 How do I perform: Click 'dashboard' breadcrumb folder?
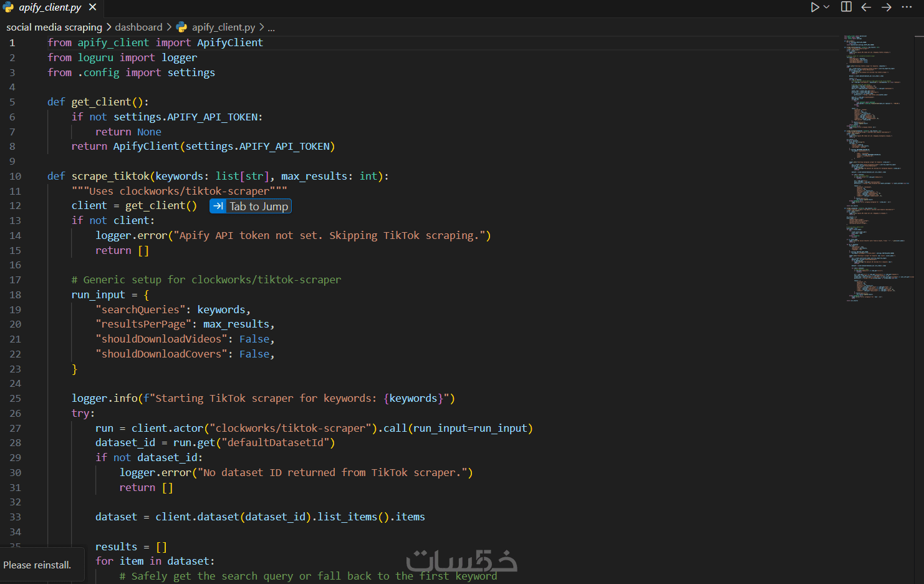pyautogui.click(x=138, y=27)
